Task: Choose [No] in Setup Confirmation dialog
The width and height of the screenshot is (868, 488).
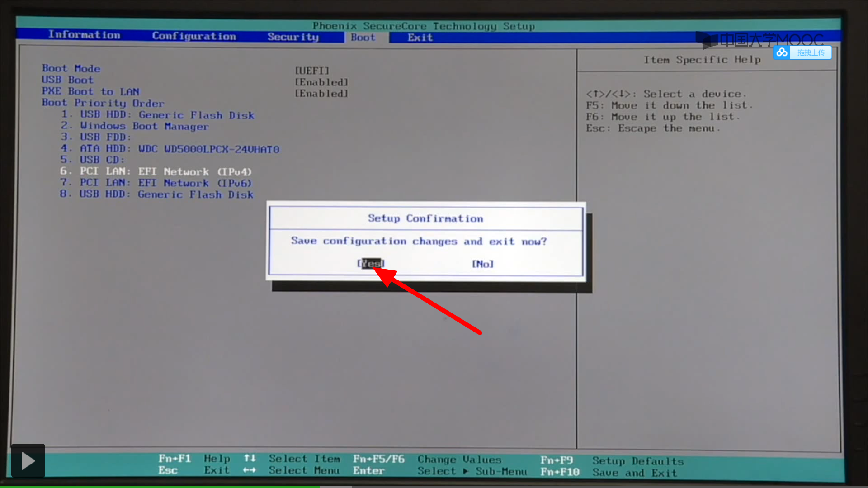Action: click(x=483, y=264)
